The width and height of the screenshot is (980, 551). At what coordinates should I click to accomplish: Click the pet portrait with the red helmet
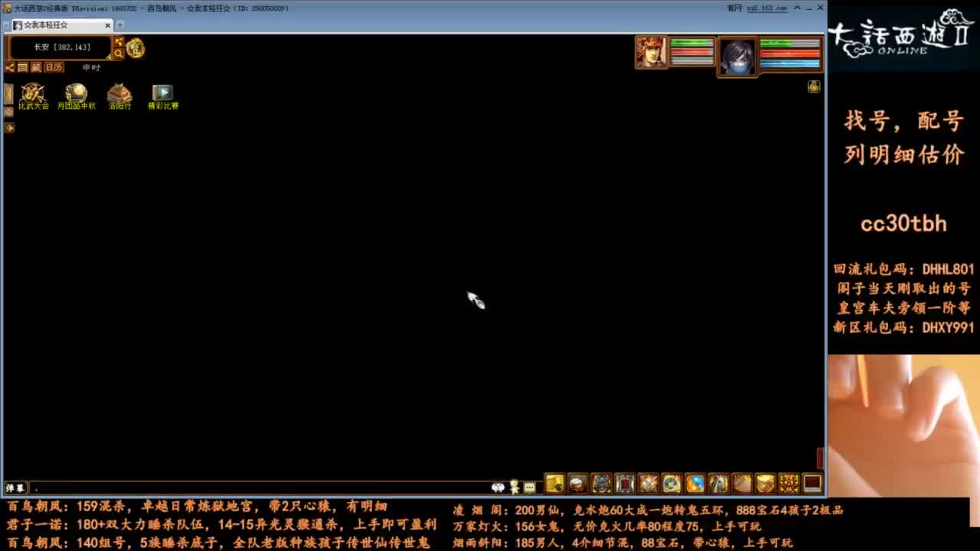point(652,52)
